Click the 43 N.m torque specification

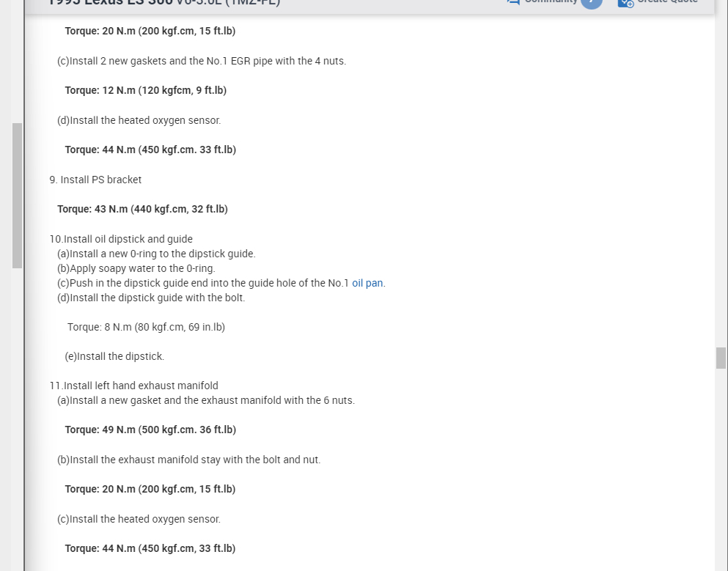[142, 209]
